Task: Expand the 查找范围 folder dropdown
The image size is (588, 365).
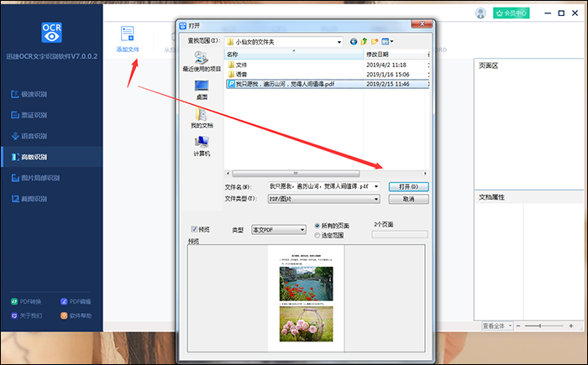Action: pos(339,42)
